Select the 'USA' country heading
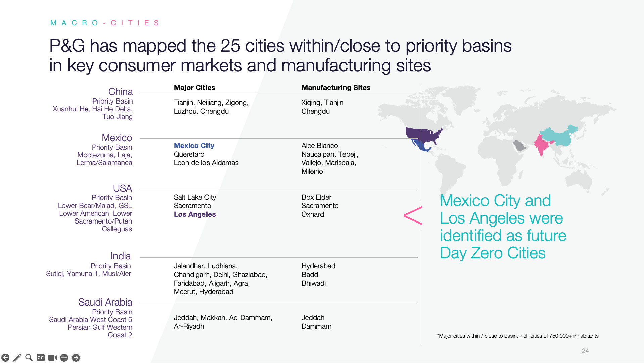Image resolution: width=644 pixels, height=363 pixels. 123,188
